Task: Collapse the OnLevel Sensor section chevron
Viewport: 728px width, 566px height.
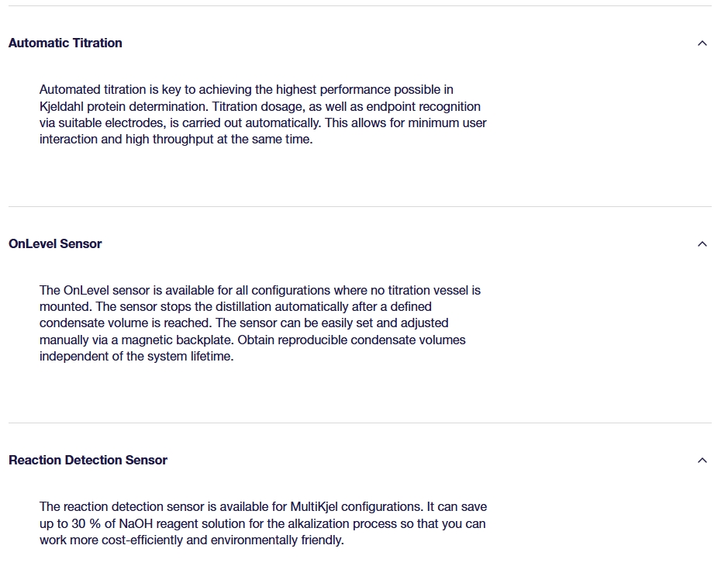Action: (x=702, y=244)
